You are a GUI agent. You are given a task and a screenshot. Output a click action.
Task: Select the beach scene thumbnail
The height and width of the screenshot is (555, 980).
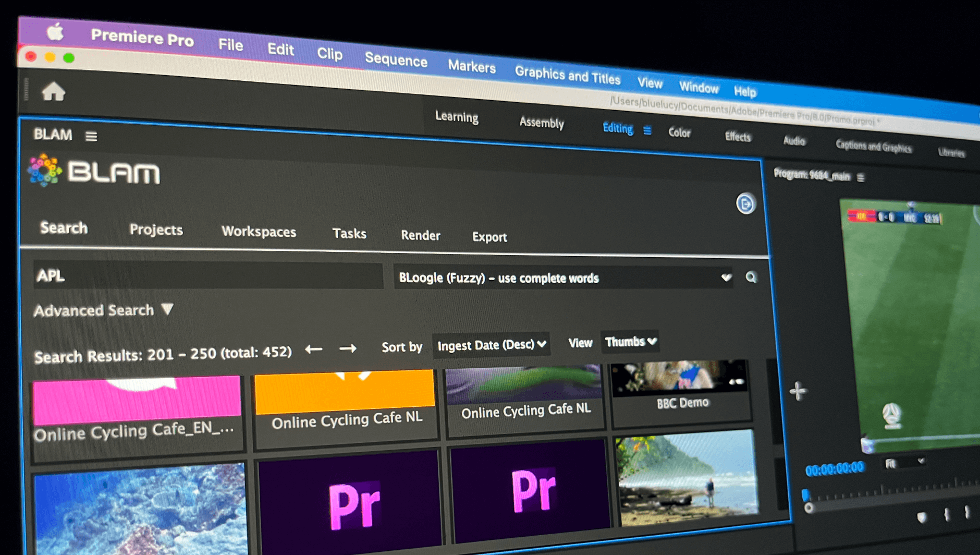pos(686,478)
